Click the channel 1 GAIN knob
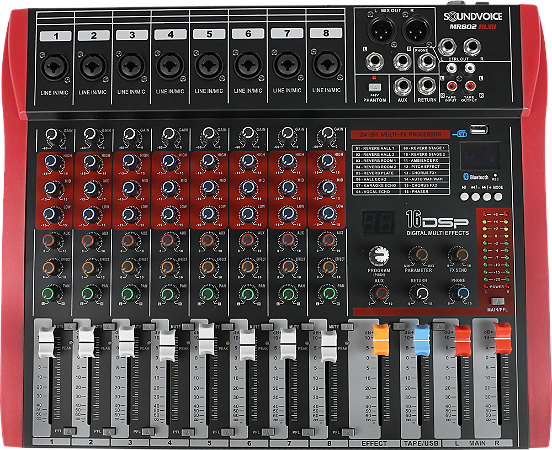The height and width of the screenshot is (450, 552). tap(52, 135)
